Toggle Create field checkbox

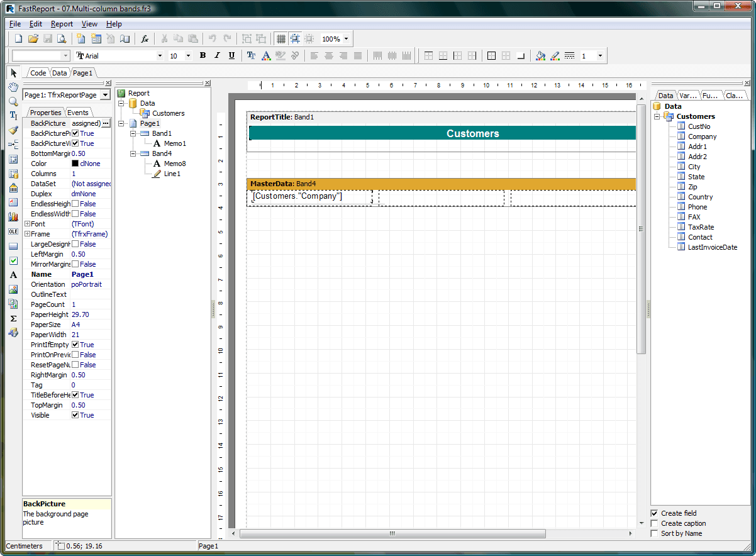tap(654, 513)
